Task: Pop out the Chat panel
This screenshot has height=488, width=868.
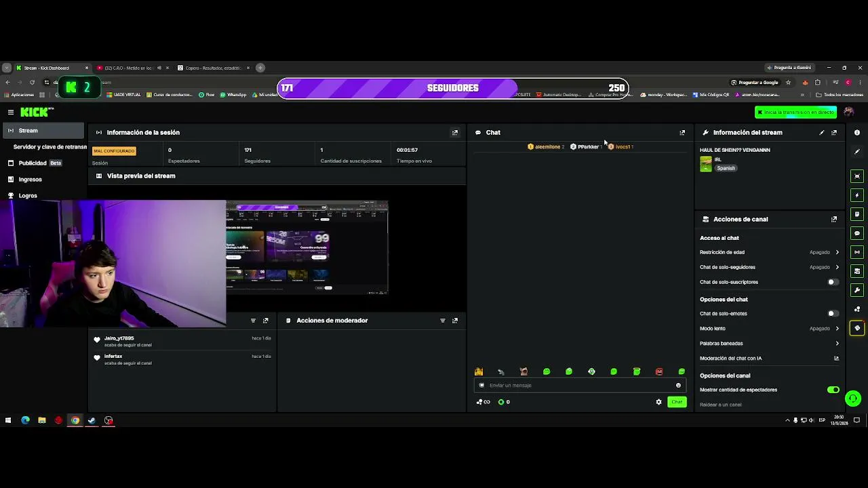Action: click(682, 133)
